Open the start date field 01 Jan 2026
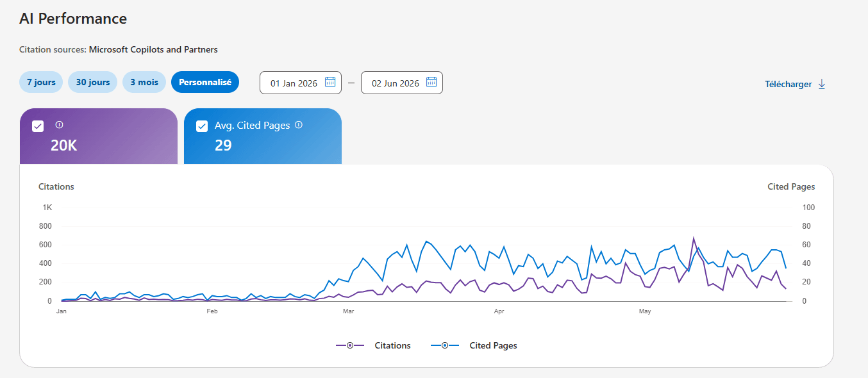This screenshot has width=868, height=378. click(301, 83)
